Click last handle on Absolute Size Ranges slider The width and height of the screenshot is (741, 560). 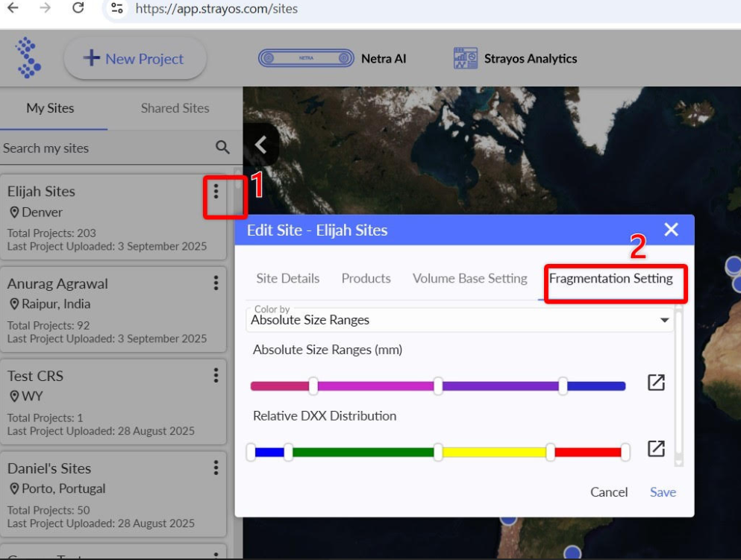(x=563, y=386)
